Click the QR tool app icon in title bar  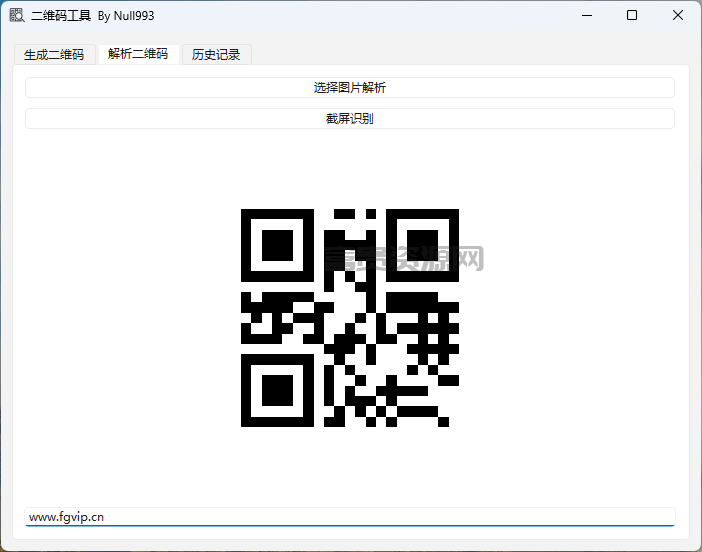click(17, 15)
